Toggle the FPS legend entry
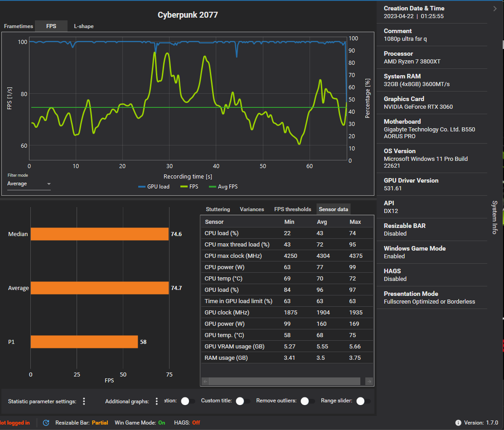Viewport: 504px width, 430px height. click(x=189, y=187)
